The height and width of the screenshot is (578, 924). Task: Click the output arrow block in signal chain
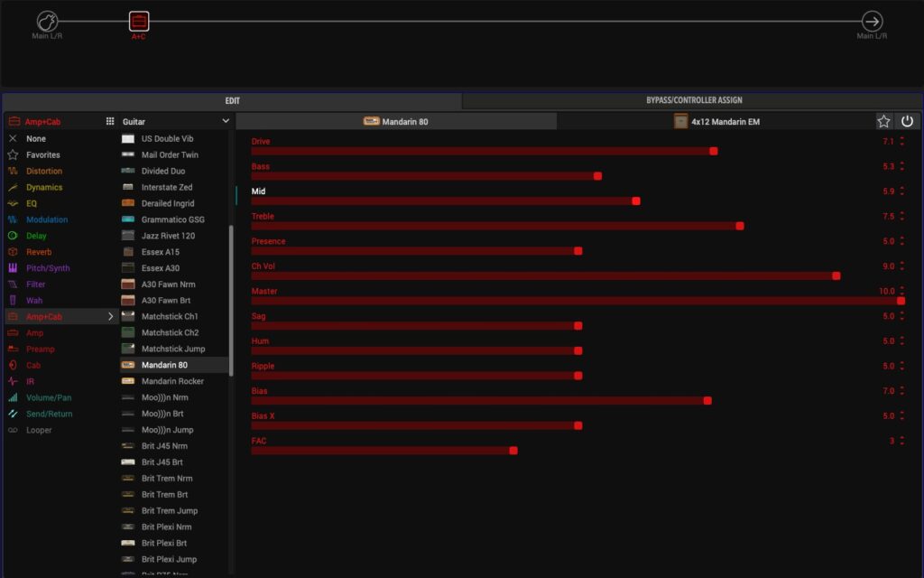coord(872,21)
